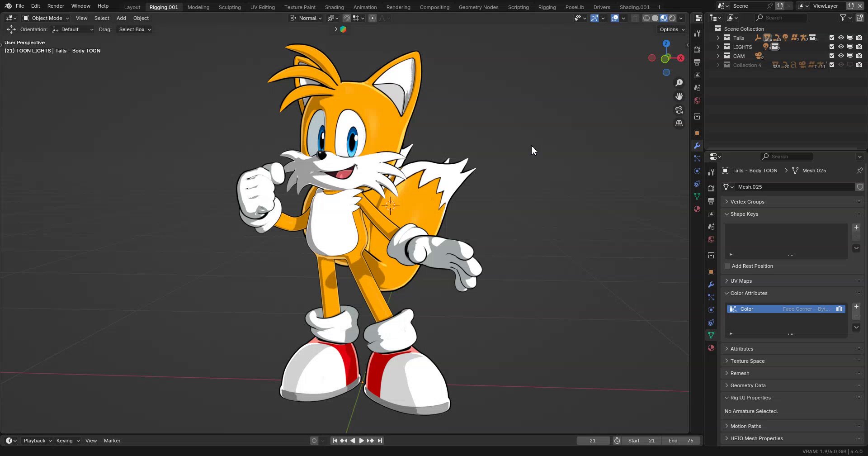Toggle camera view icon in viewport
The image size is (868, 456).
click(x=679, y=110)
